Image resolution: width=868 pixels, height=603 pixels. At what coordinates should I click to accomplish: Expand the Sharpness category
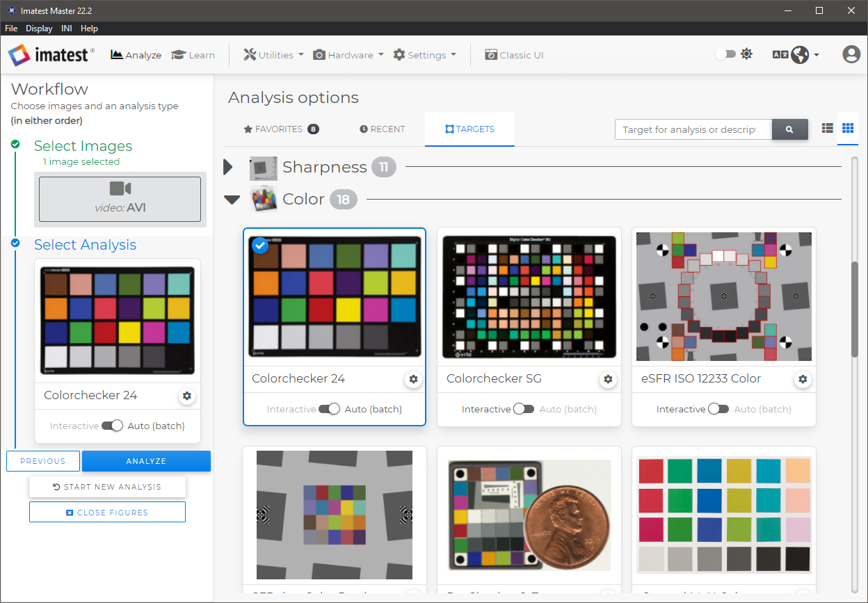click(x=227, y=167)
